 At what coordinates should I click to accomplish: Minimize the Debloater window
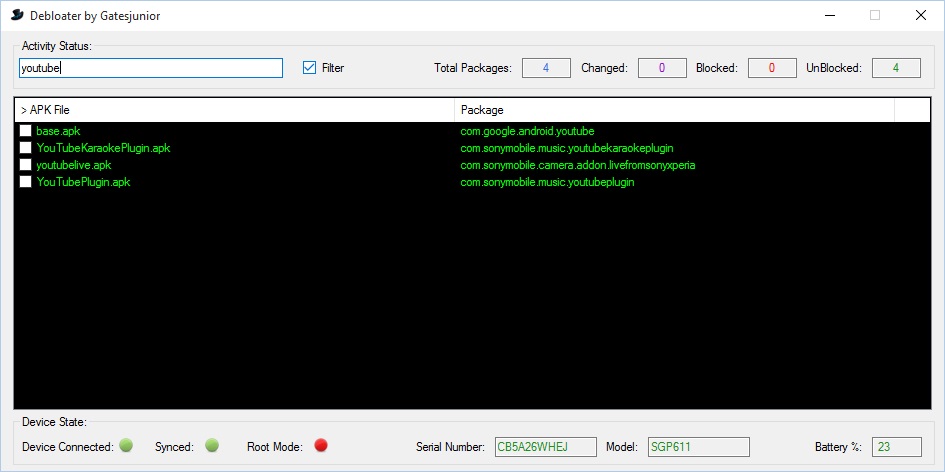[x=829, y=16]
